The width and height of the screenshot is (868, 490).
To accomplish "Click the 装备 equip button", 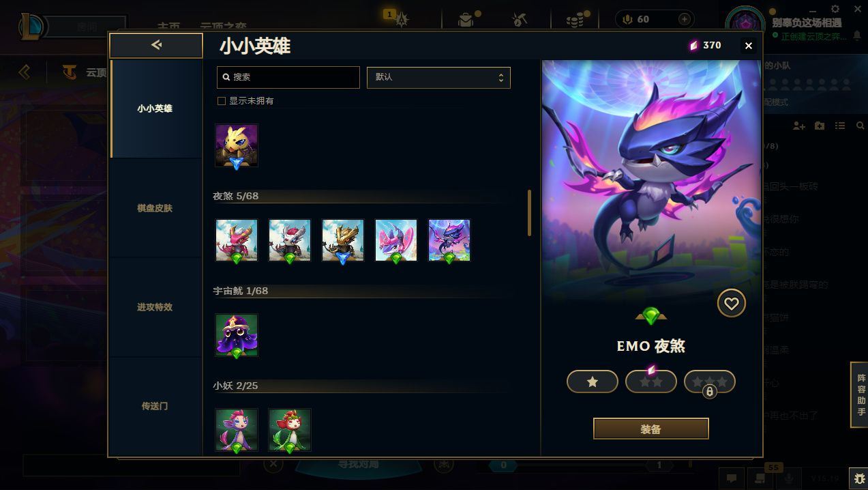I will 651,429.
